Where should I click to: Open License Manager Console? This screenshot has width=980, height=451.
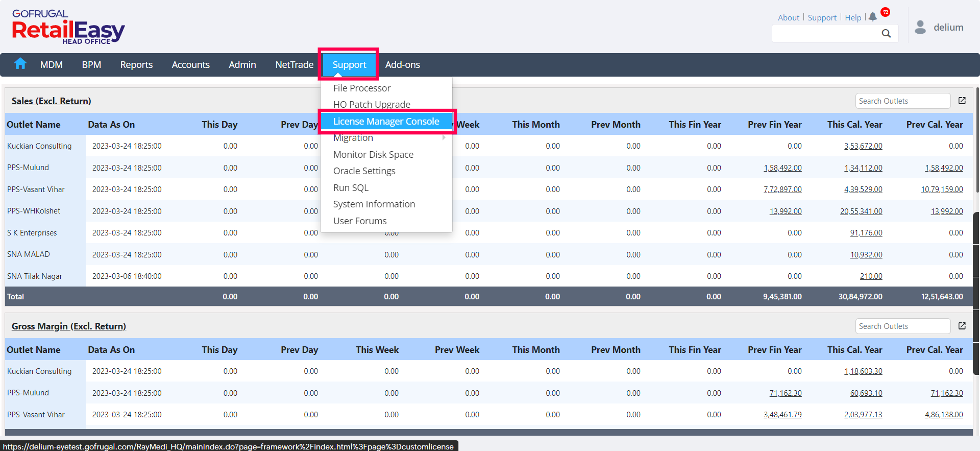[x=386, y=122]
